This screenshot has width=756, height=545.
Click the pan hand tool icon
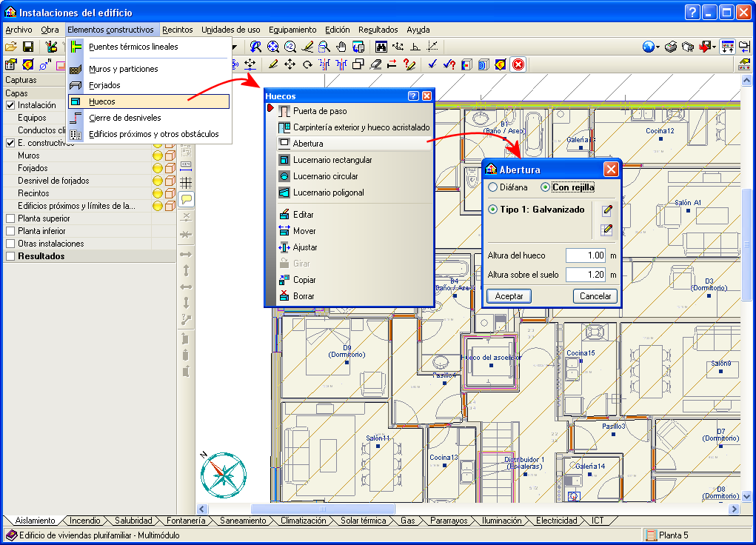coord(341,47)
